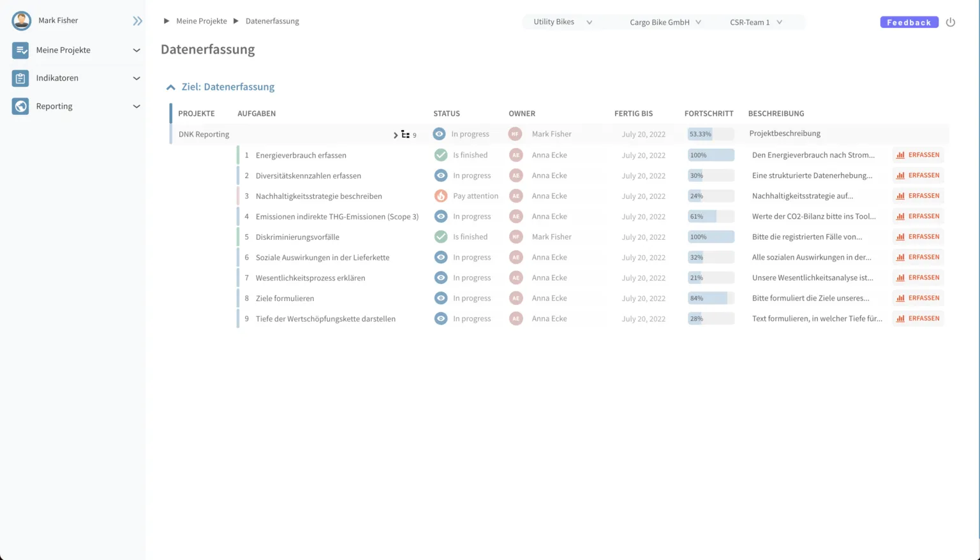Viewport: 980px width, 560px height.
Task: Click the Meine Projekte sidebar icon
Action: point(20,50)
